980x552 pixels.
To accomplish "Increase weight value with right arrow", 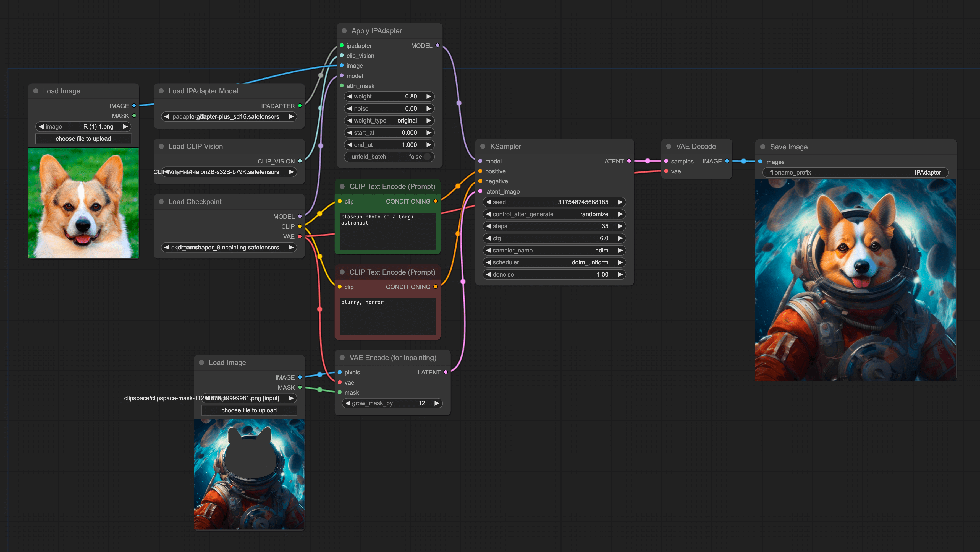I will 429,96.
